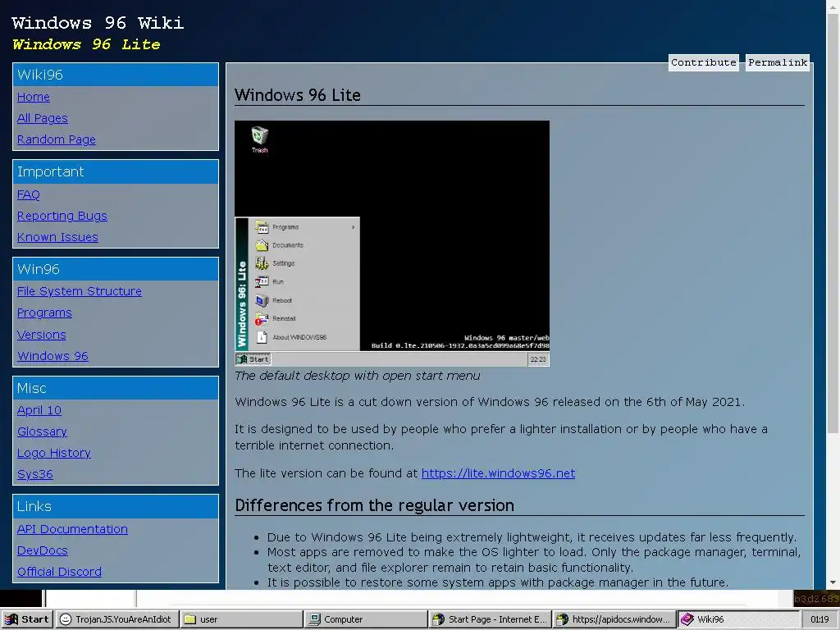
Task: Open the FAQ page
Action: (x=29, y=194)
